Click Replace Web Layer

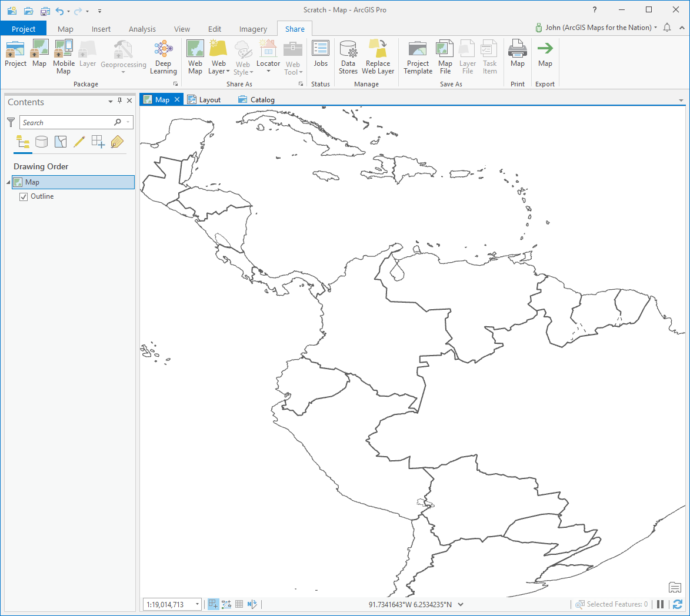coord(378,56)
